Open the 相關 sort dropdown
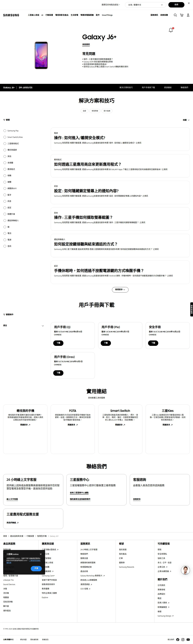 pyautogui.click(x=186, y=120)
